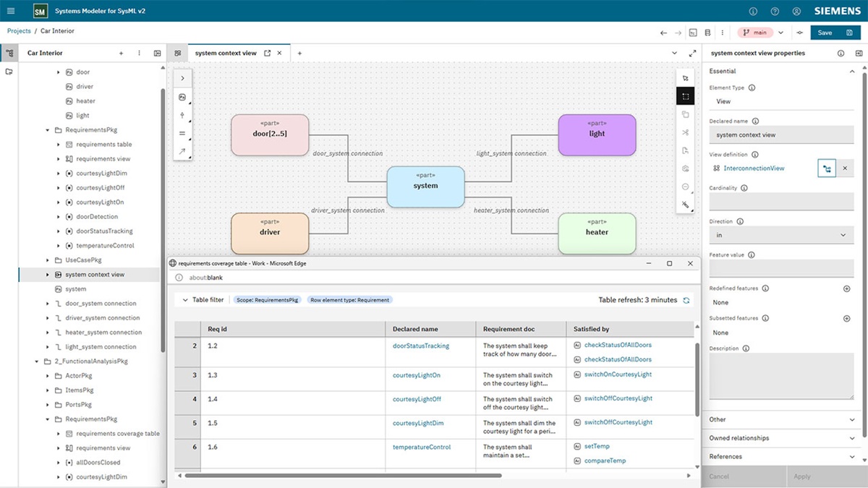Click the Redefined features add toggle button
The width and height of the screenshot is (868, 488).
point(846,288)
